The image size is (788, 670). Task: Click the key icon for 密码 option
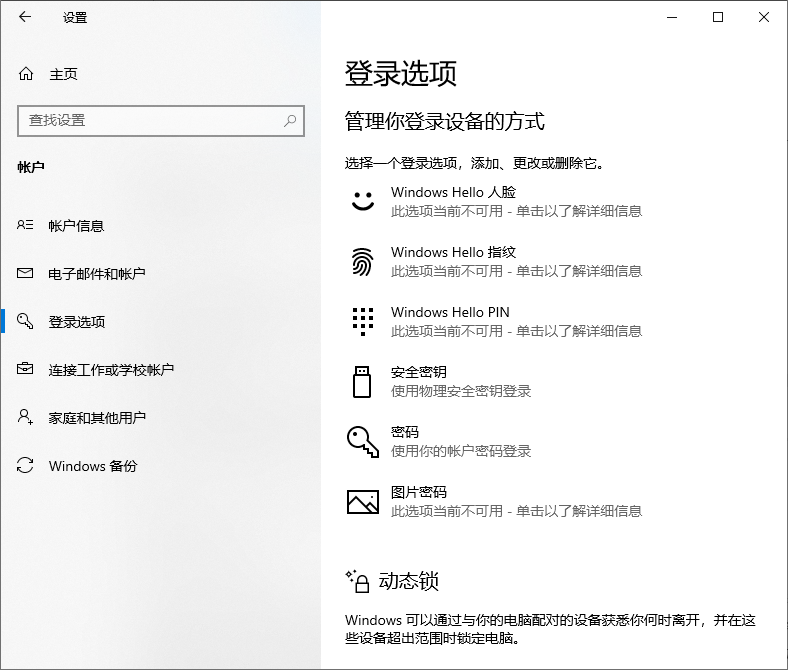(363, 442)
